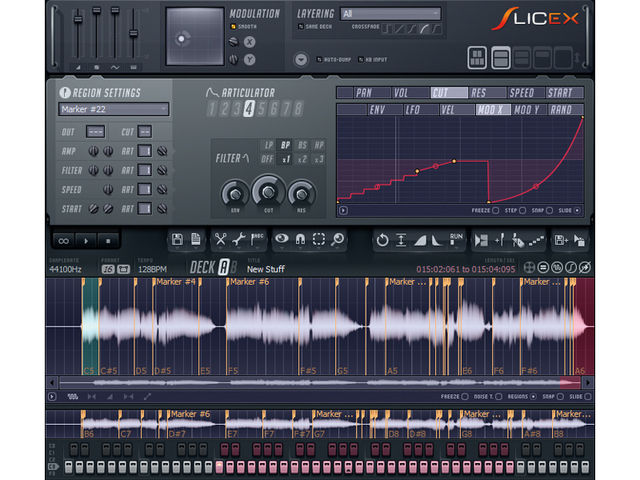Open the round down-arrow menu button
This screenshot has width=640, height=480.
(x=301, y=60)
